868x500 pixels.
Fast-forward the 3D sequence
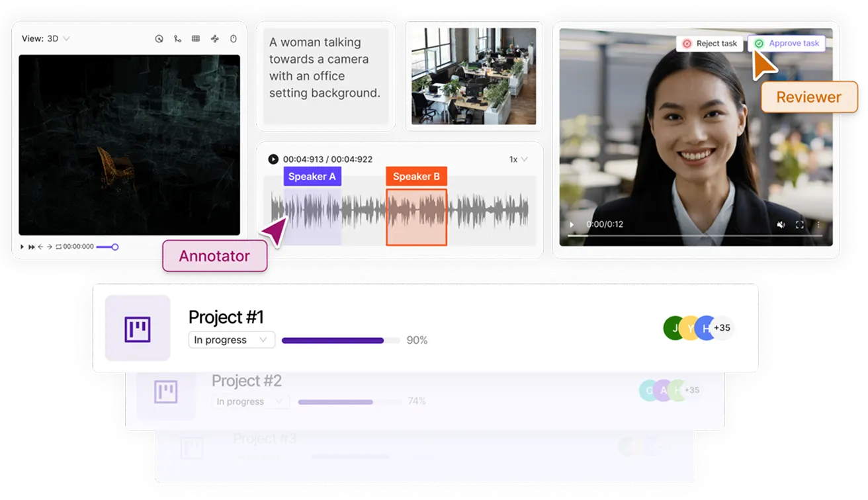[x=31, y=247]
